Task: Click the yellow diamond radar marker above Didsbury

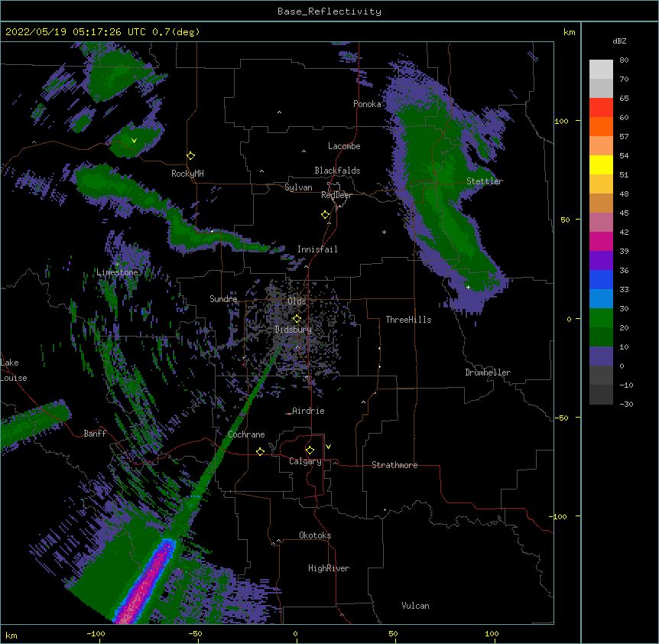Action: pos(297,319)
